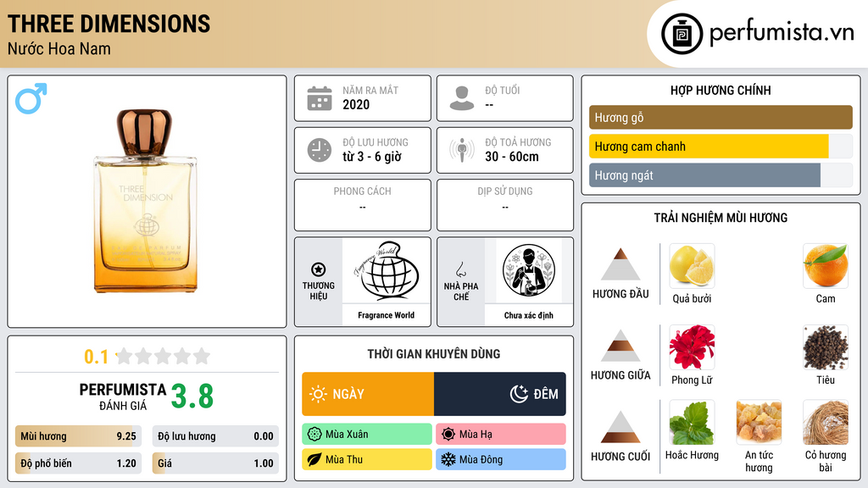Screen dimensions: 868x488
Task: Click the blue male gender symbol
Action: coord(31,98)
